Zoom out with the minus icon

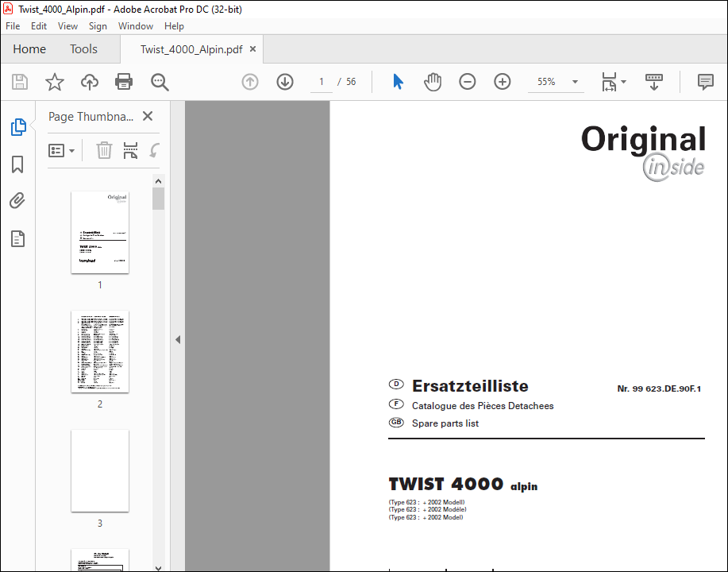[x=467, y=83]
